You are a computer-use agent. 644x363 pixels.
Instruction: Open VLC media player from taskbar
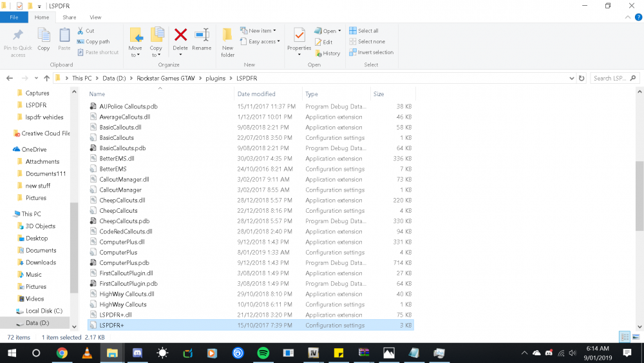87,353
